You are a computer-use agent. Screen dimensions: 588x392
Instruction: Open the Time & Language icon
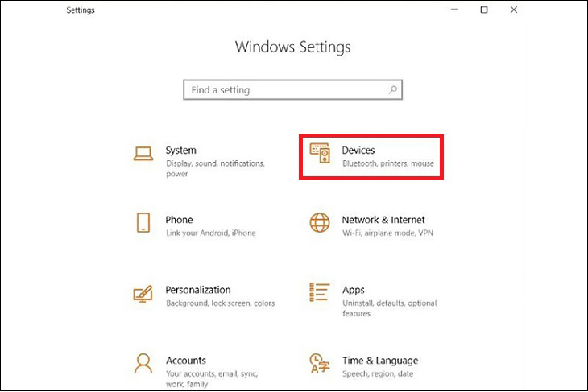point(320,363)
